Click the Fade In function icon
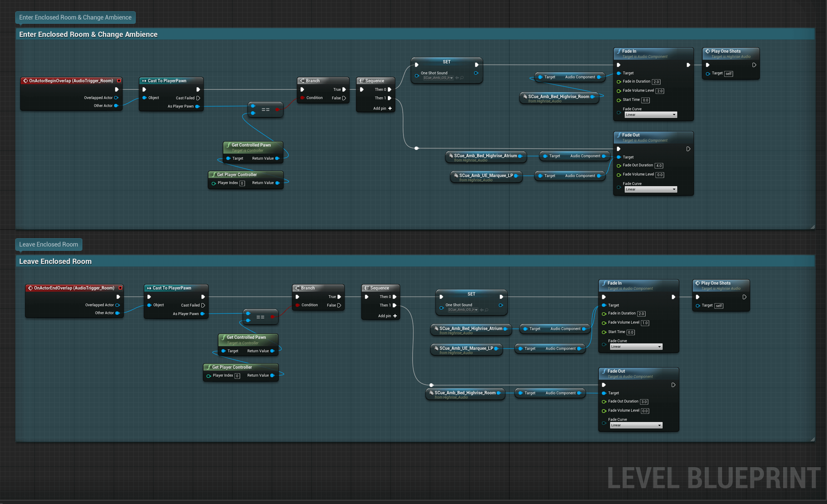827x504 pixels. point(620,51)
